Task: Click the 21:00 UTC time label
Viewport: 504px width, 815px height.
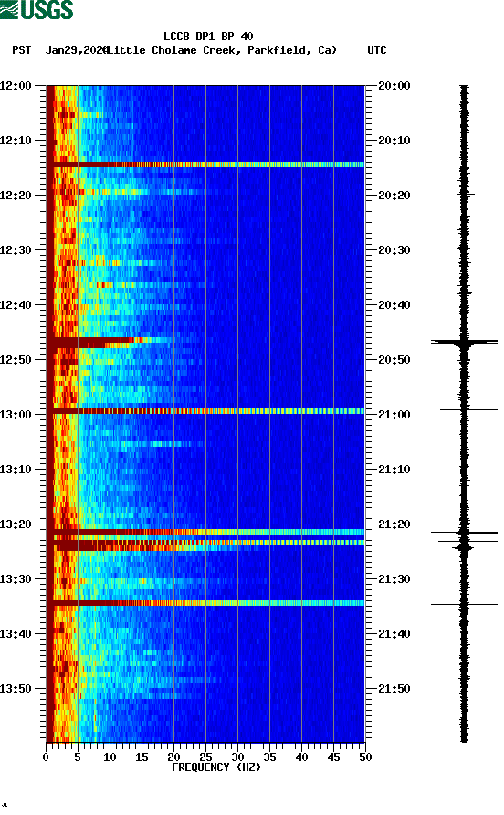Action: tap(394, 415)
